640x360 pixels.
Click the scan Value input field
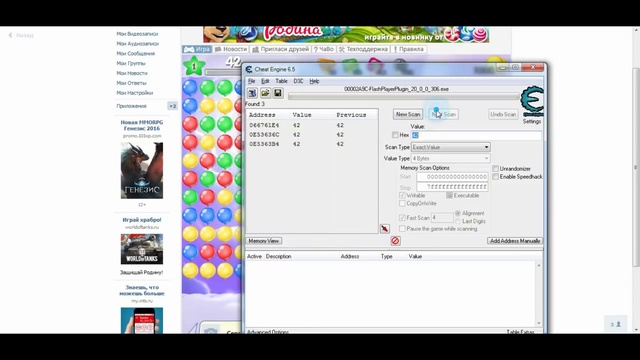pos(476,135)
